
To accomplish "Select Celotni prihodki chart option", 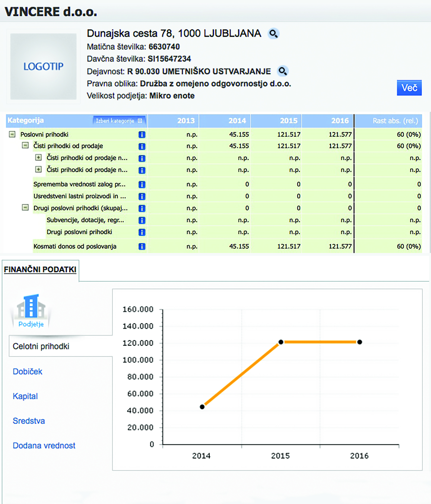I will pos(41,346).
